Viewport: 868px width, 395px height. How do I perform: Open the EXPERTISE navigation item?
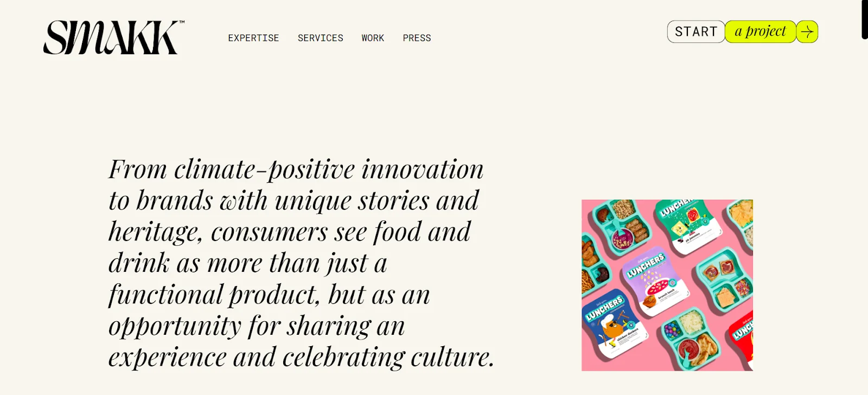click(253, 38)
